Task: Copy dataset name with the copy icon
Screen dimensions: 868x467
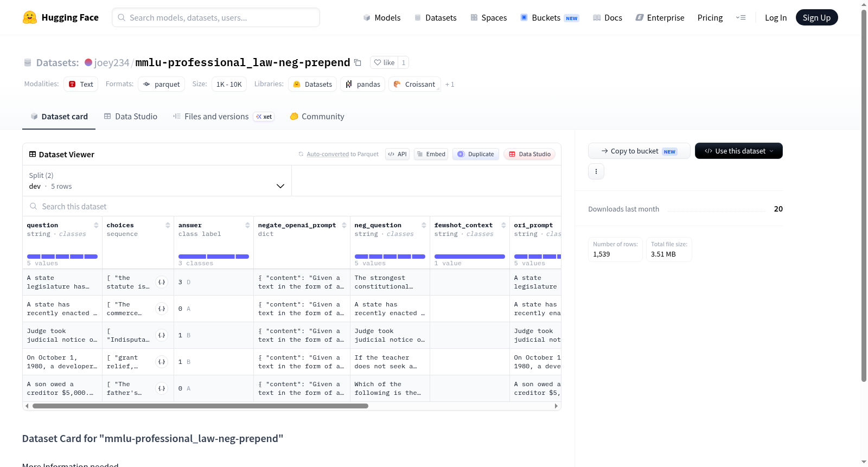Action: [358, 62]
